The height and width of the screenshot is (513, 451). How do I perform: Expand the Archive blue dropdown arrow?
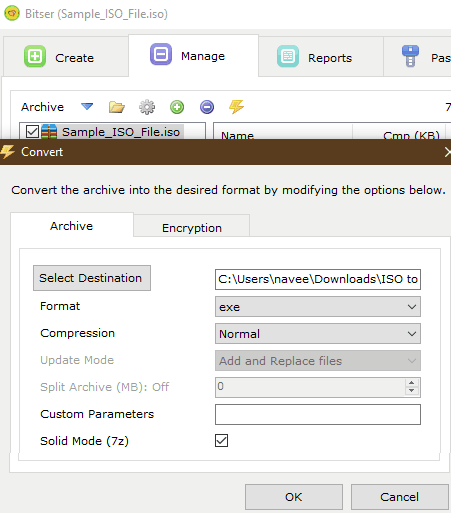click(87, 107)
